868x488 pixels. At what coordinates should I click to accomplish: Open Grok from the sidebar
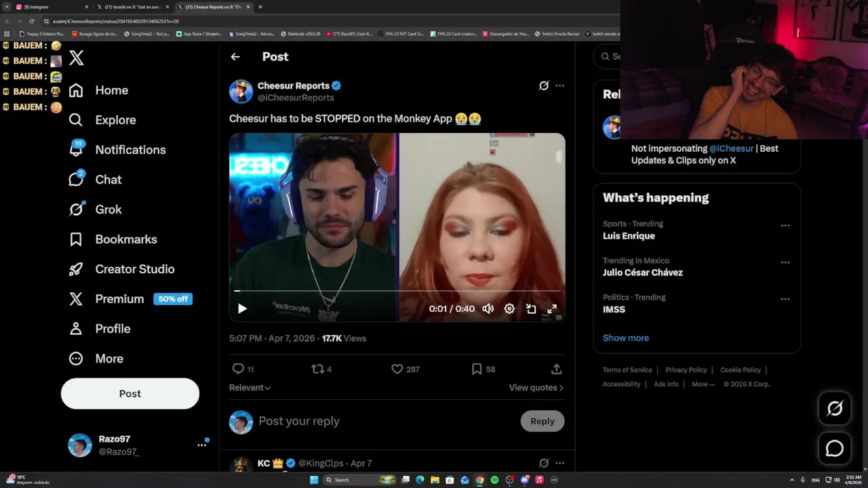tap(95, 209)
